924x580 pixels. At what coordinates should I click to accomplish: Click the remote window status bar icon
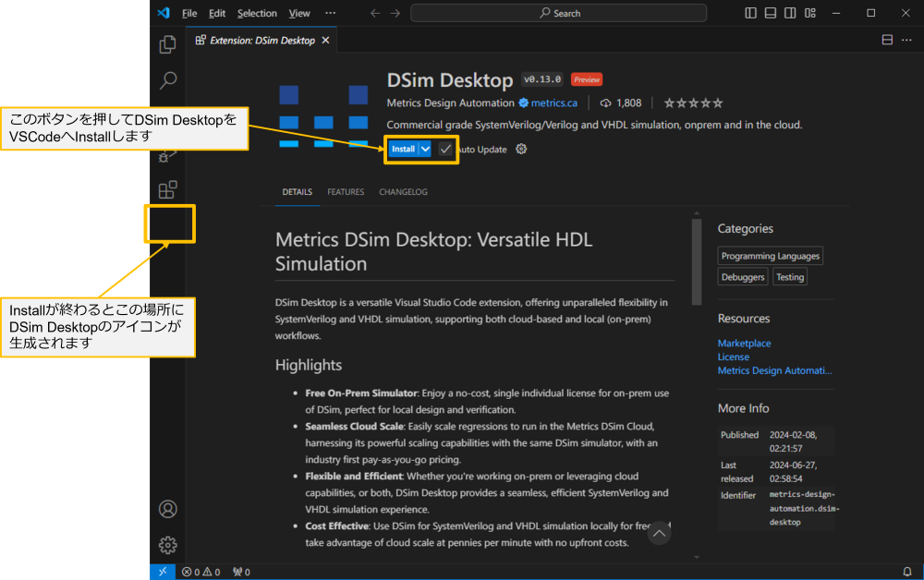click(163, 572)
